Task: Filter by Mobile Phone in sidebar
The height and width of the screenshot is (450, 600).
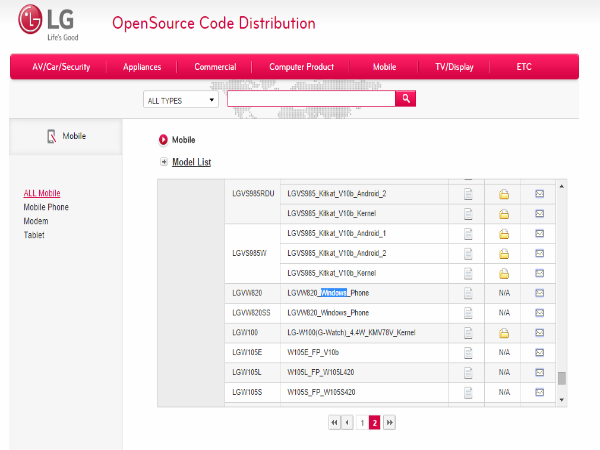Action: pyautogui.click(x=46, y=207)
